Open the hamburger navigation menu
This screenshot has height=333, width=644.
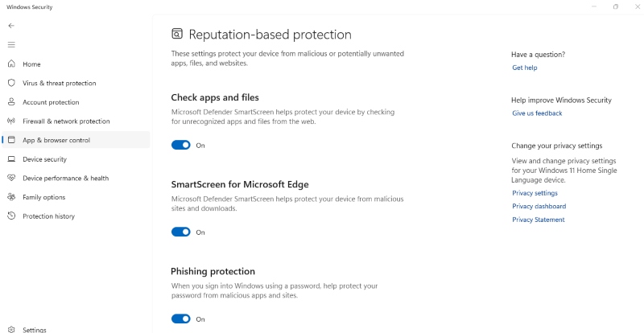(x=11, y=45)
